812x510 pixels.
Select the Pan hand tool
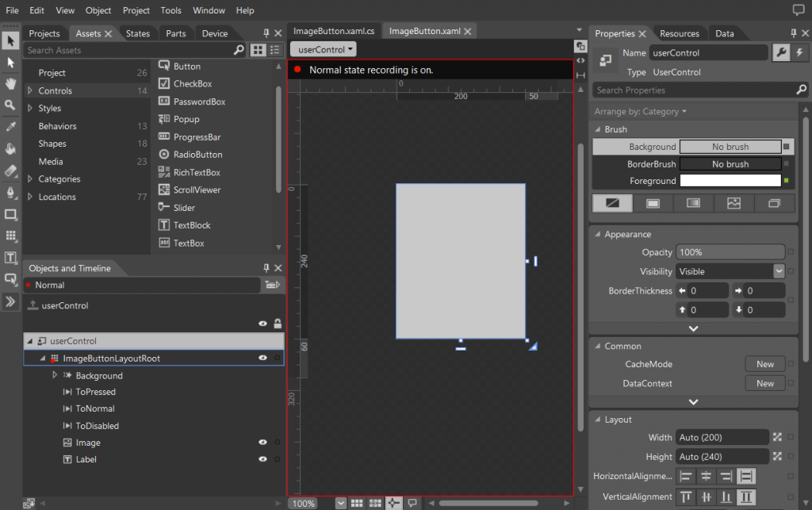10,83
